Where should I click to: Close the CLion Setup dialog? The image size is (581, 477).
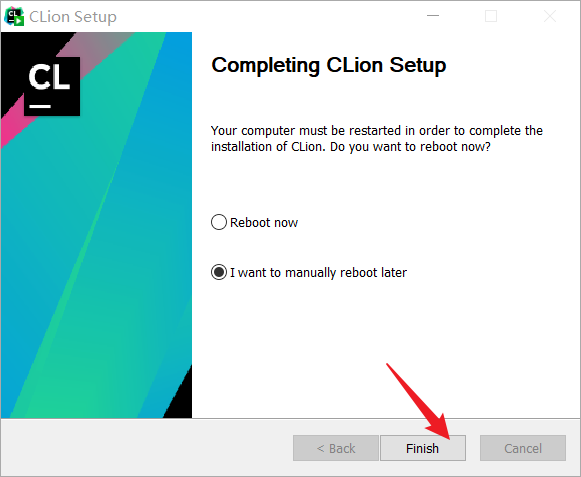point(550,16)
